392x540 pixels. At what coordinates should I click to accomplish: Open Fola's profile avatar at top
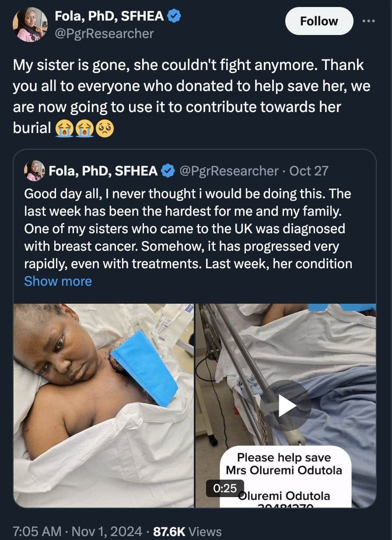(x=30, y=25)
